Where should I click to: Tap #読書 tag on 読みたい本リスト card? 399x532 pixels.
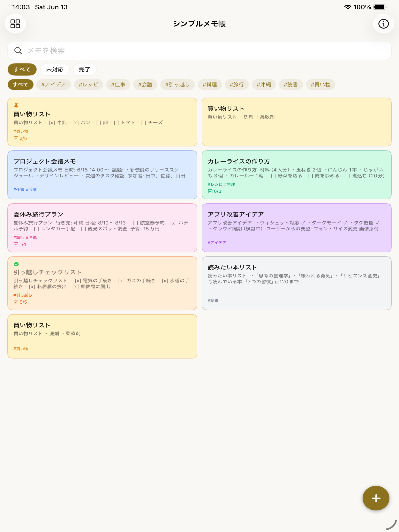click(x=213, y=300)
